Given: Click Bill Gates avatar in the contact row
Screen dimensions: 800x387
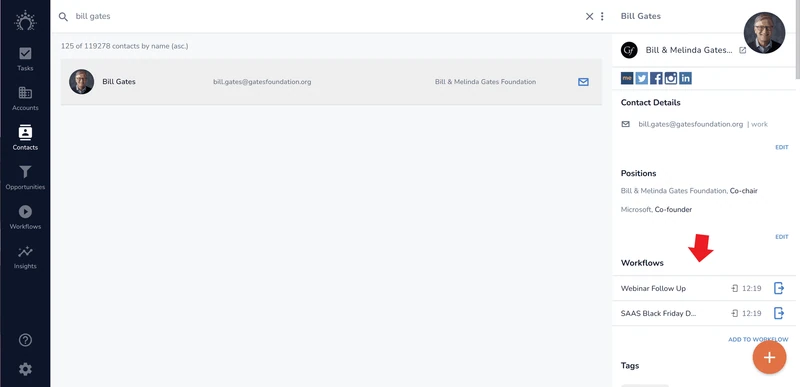Looking at the screenshot, I should point(82,82).
